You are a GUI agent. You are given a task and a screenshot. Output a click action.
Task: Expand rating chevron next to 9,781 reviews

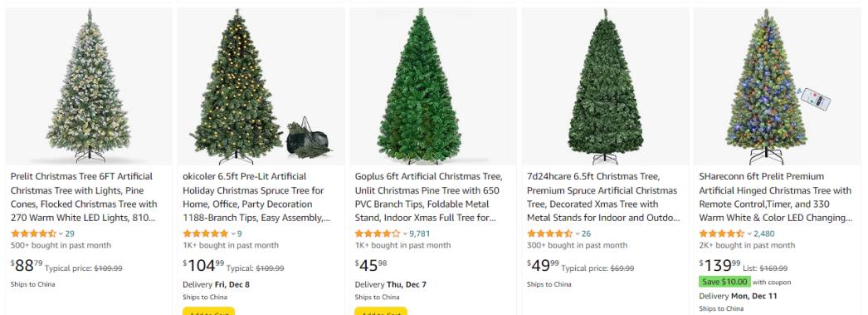(405, 234)
